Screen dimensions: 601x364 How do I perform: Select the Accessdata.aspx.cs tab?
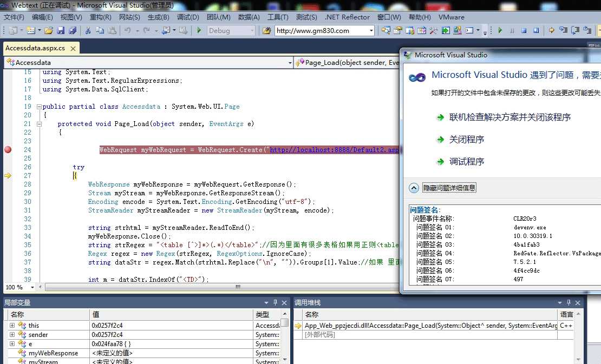[x=35, y=48]
